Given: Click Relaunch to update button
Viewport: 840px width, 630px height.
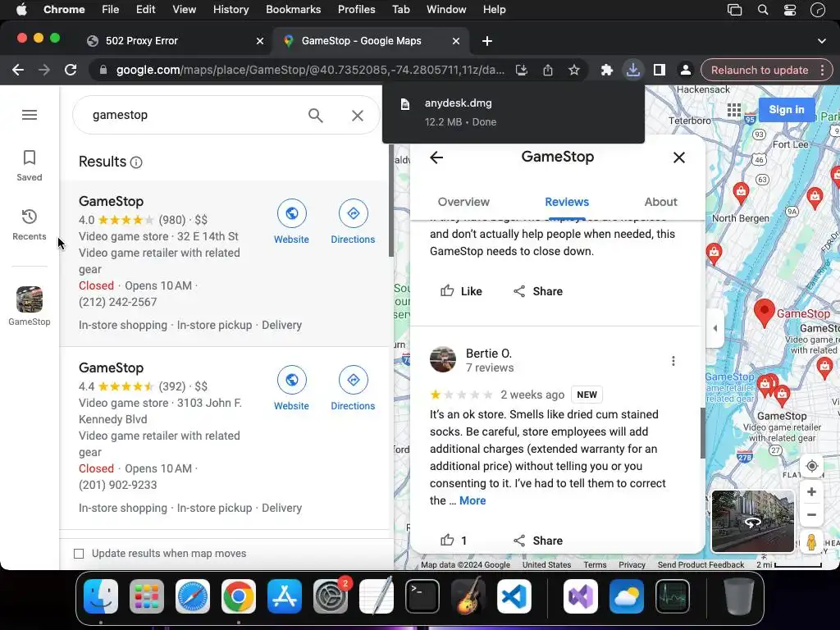Looking at the screenshot, I should [760, 71].
